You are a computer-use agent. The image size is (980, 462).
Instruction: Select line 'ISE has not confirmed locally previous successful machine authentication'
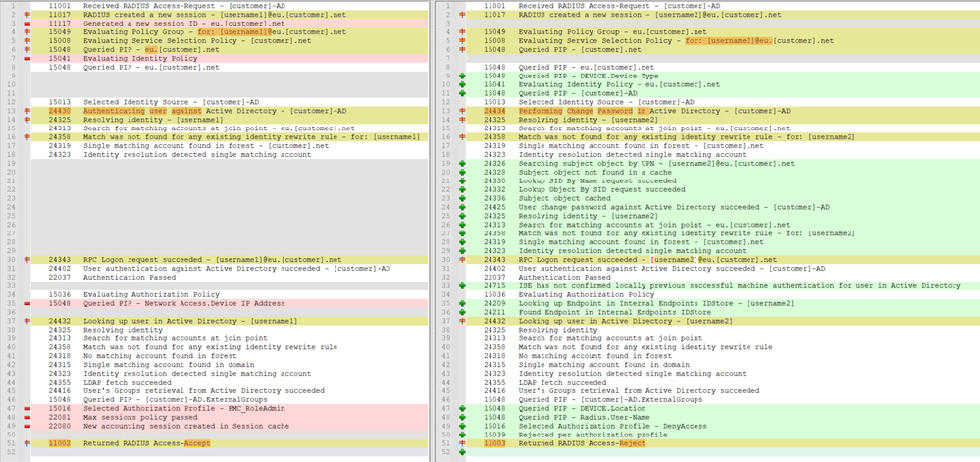point(723,285)
